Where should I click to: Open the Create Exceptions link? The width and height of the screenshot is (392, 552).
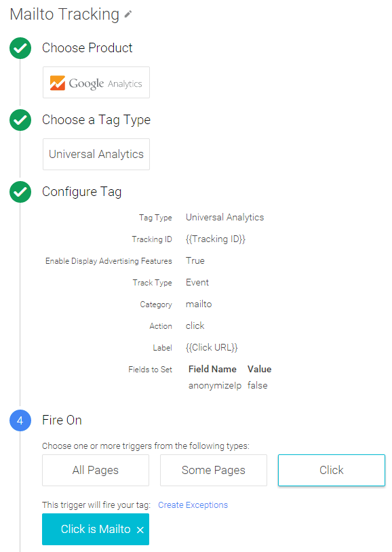pyautogui.click(x=193, y=505)
